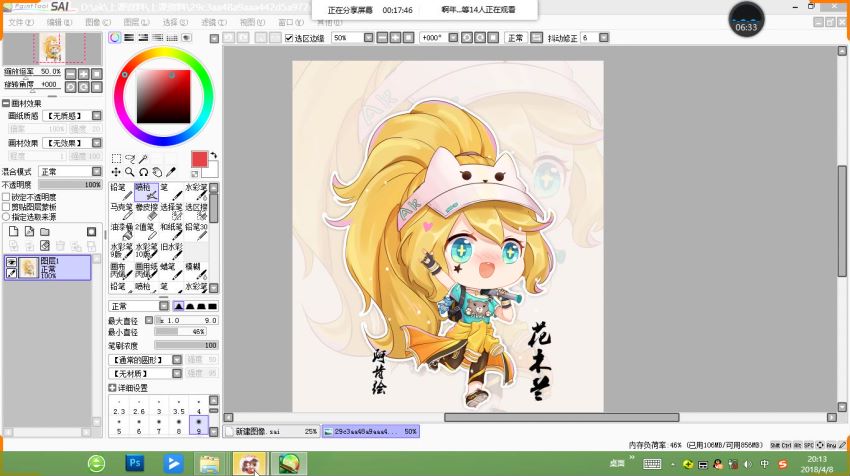
Task: Collapse the 画材效果 section
Action: 6,103
